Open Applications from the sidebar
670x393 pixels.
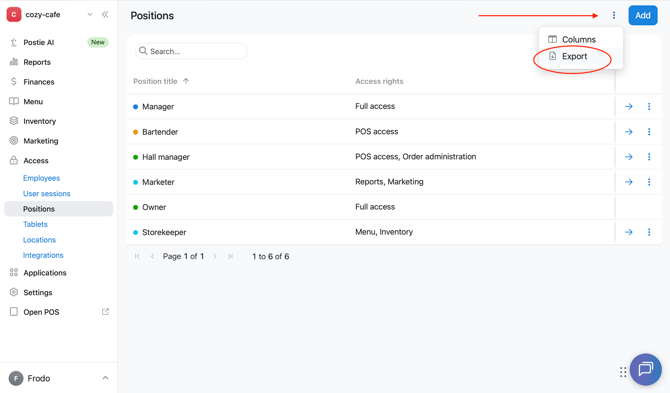(44, 273)
